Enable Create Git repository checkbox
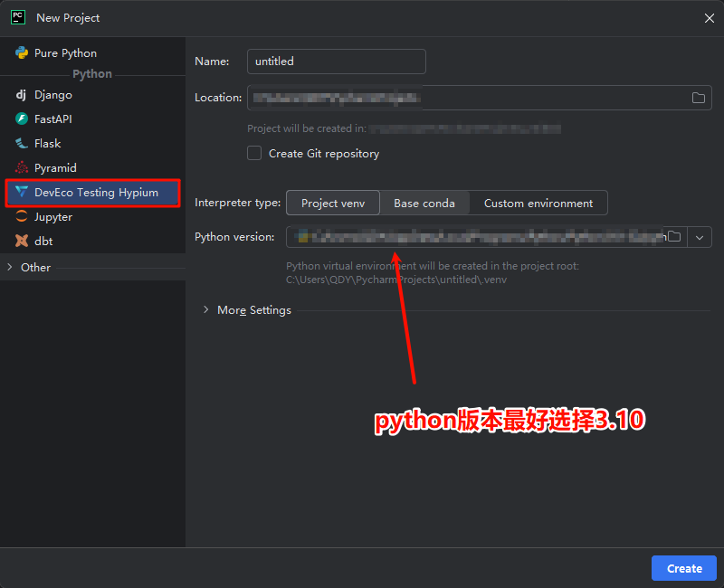The width and height of the screenshot is (724, 588). click(x=254, y=153)
